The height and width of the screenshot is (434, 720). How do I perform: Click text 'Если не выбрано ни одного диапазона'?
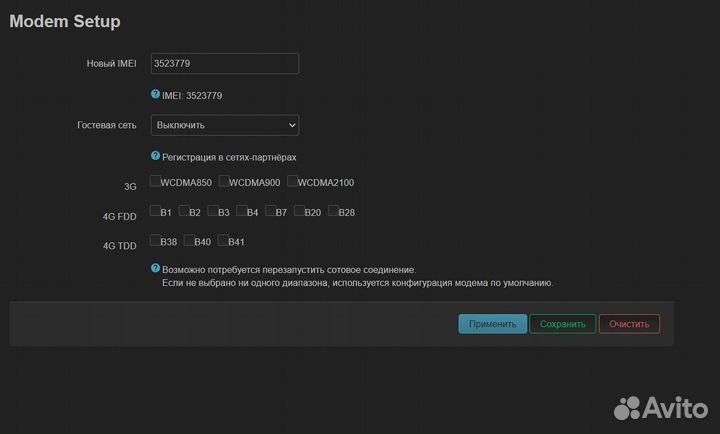tap(245, 283)
